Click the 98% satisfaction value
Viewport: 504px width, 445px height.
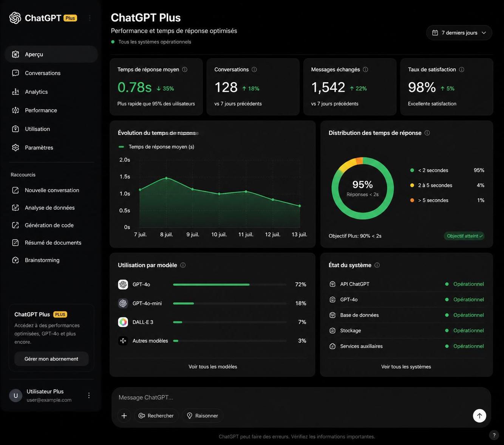coord(422,88)
